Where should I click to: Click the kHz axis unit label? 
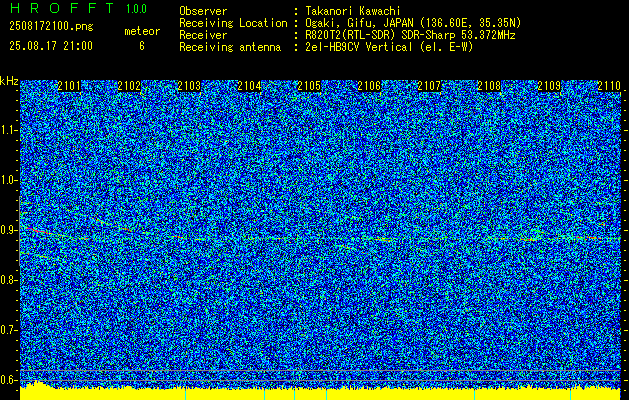click(9, 81)
